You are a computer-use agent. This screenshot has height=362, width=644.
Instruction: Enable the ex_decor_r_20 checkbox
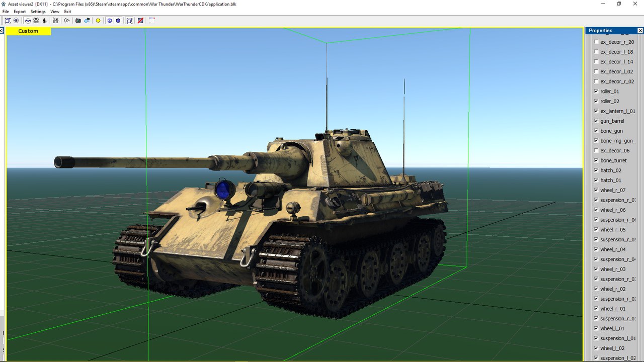[x=596, y=42]
